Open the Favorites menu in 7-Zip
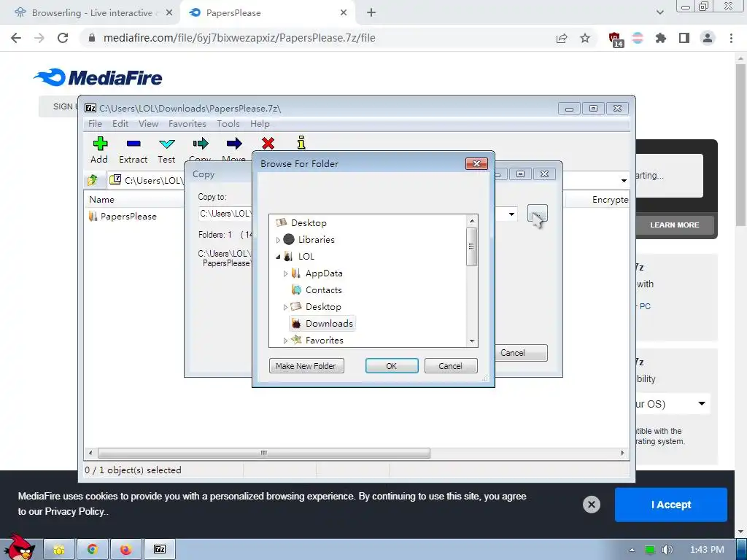Image resolution: width=747 pixels, height=560 pixels. (187, 124)
